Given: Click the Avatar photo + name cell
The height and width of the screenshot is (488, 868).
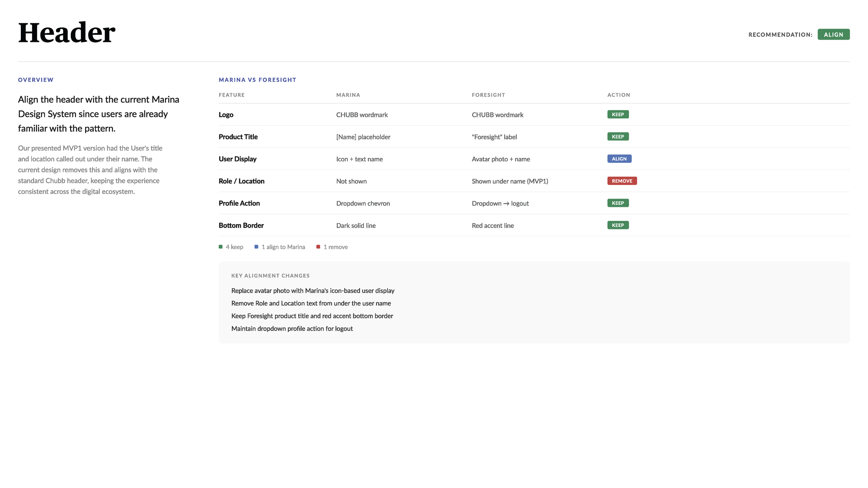Looking at the screenshot, I should point(501,159).
